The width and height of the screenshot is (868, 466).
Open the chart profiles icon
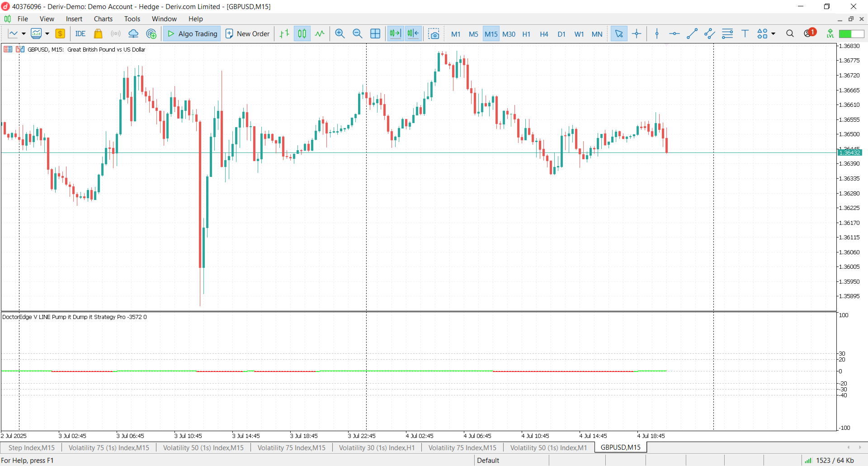36,33
